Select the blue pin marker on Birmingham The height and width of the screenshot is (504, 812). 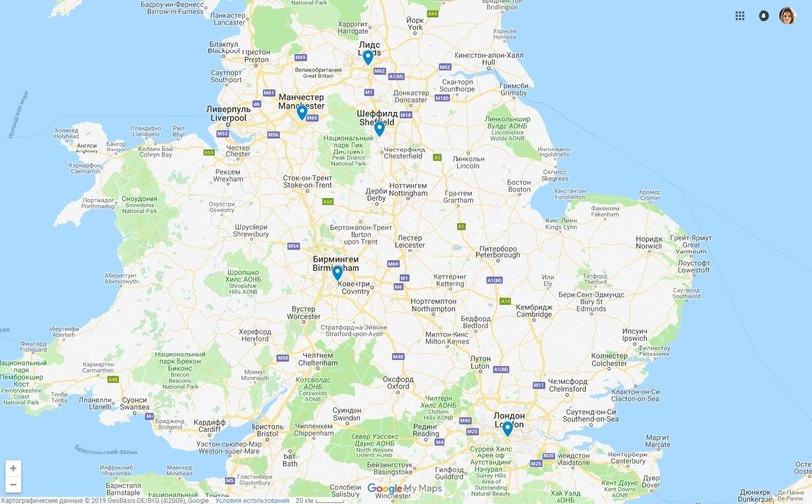click(x=337, y=273)
